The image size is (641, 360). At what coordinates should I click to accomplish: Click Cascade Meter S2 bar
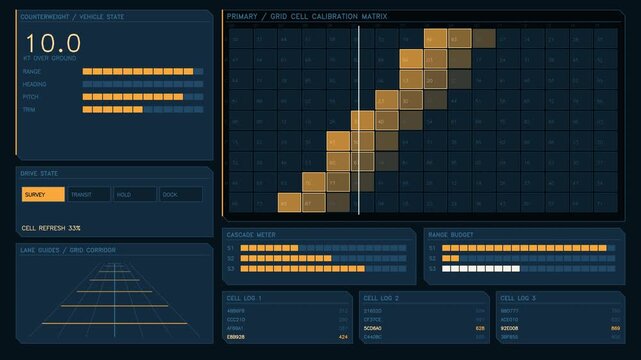point(323,258)
